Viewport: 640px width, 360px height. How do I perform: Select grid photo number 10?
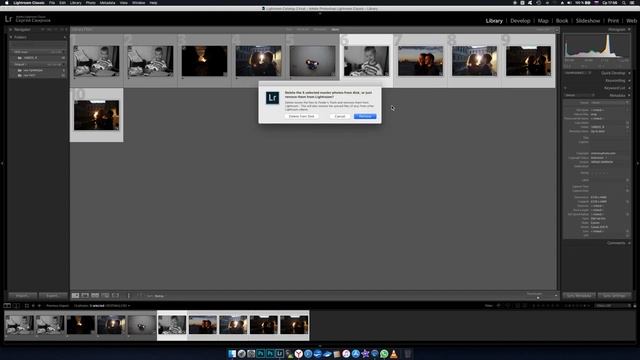click(x=96, y=115)
